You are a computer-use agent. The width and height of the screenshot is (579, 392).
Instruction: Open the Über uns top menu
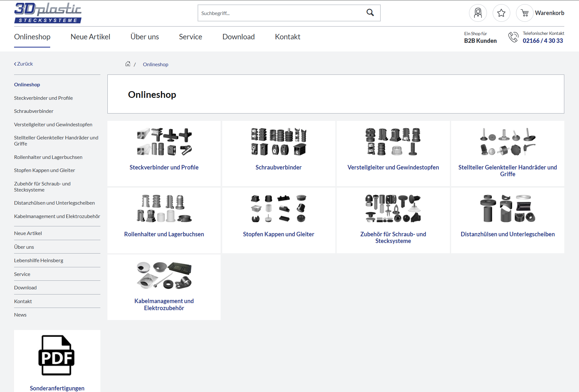pos(145,37)
